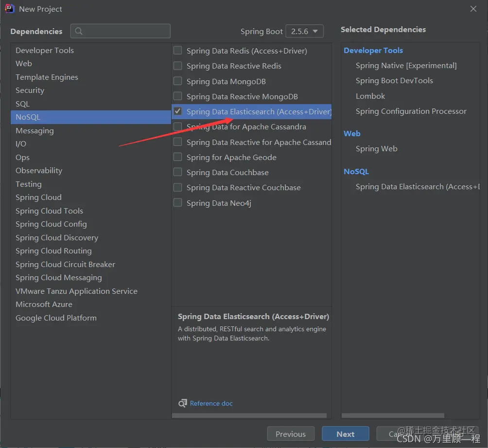Click the NoSQL group header in selected panel

(356, 171)
